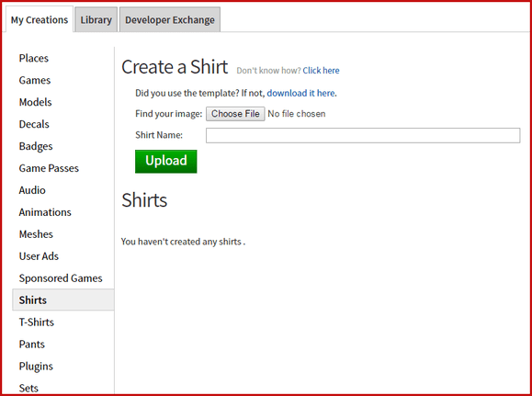Go to Plugins in the sidebar
The image size is (532, 396).
tap(36, 366)
